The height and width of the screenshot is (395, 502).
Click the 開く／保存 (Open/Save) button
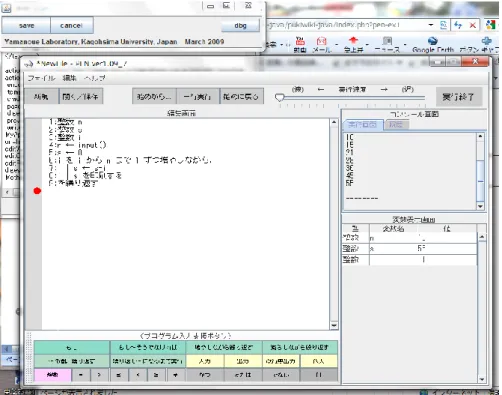tap(80, 97)
